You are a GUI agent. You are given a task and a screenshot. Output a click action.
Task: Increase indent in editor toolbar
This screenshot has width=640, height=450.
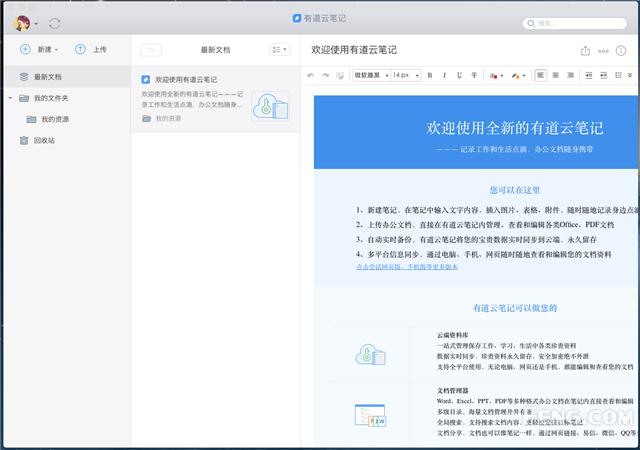click(604, 75)
